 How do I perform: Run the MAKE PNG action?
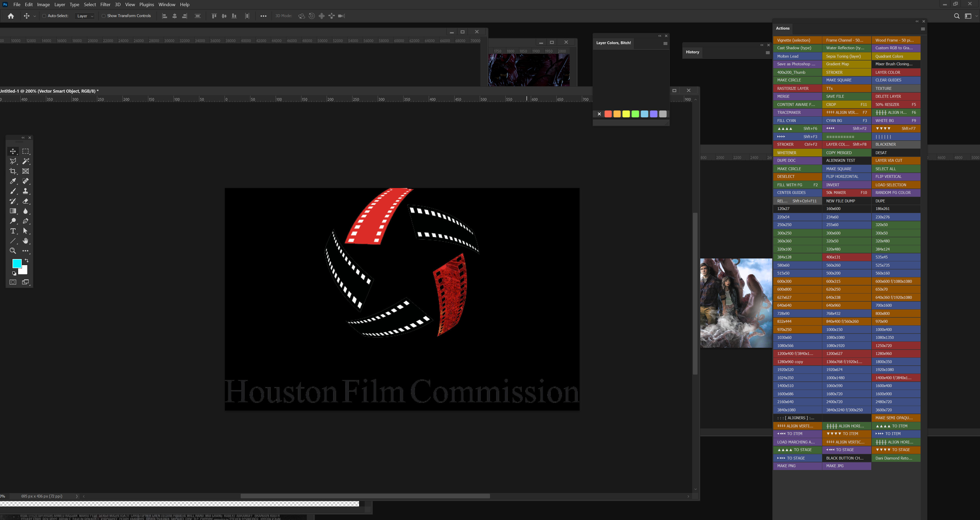point(797,466)
